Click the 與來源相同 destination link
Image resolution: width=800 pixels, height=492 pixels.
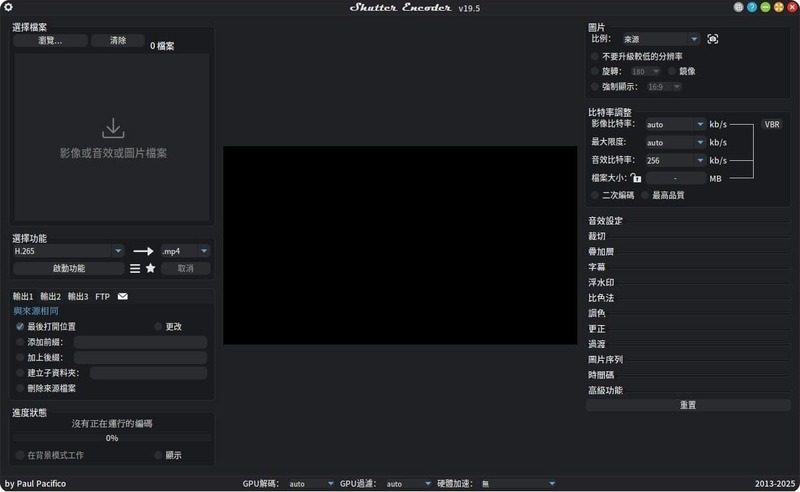click(36, 311)
